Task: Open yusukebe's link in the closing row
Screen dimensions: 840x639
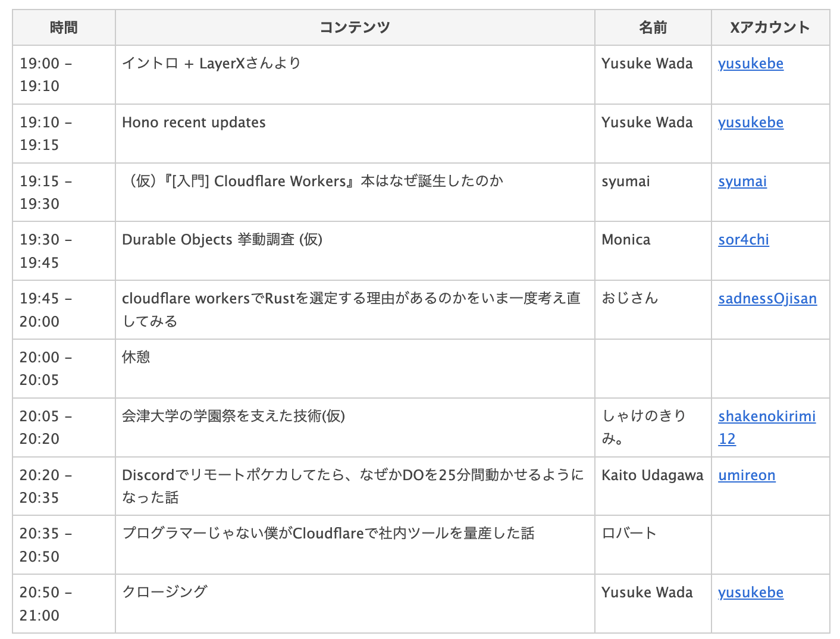Action: click(x=750, y=592)
